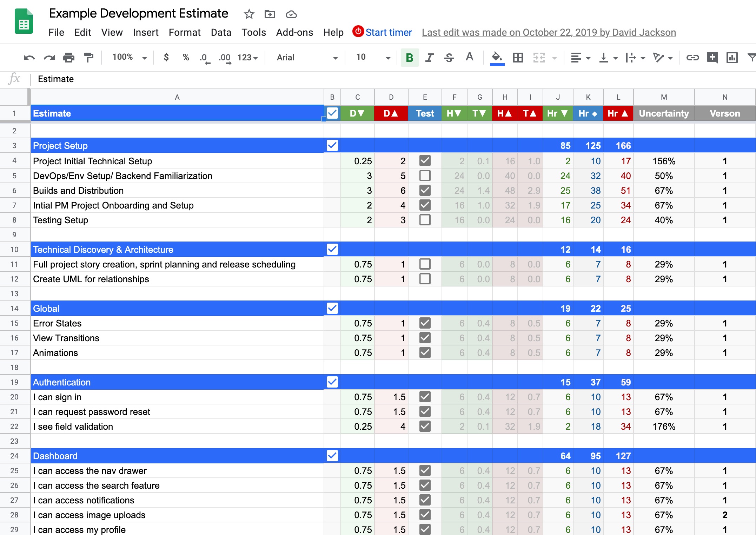Image resolution: width=756 pixels, height=535 pixels.
Task: Toggle italic formatting
Action: click(x=429, y=57)
